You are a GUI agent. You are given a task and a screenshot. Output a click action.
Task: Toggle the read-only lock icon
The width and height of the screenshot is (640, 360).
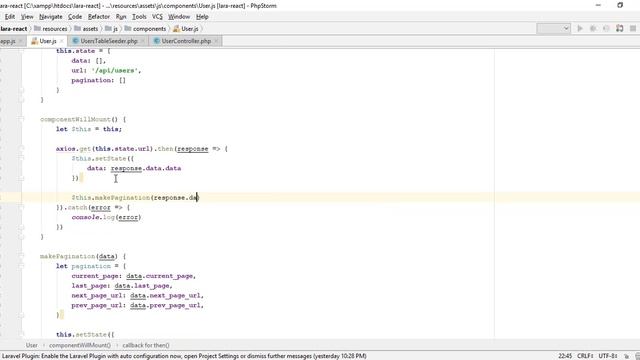tap(627, 356)
